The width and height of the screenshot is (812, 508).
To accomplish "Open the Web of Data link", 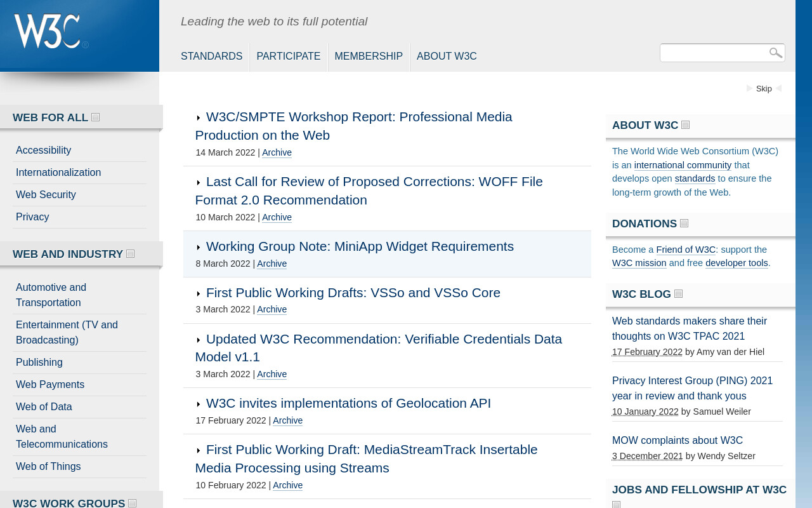I will point(44,407).
